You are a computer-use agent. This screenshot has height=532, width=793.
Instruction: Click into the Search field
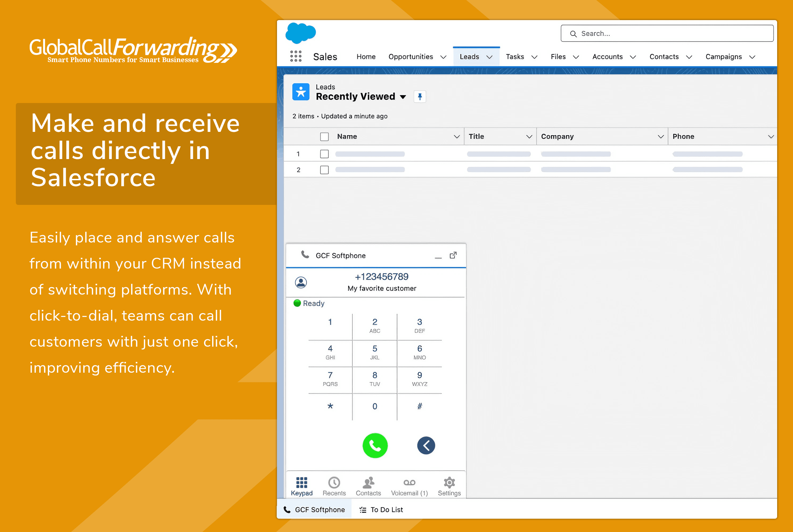coord(667,33)
